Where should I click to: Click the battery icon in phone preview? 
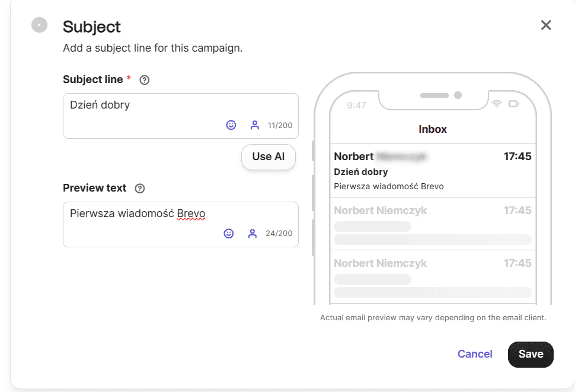[513, 104]
